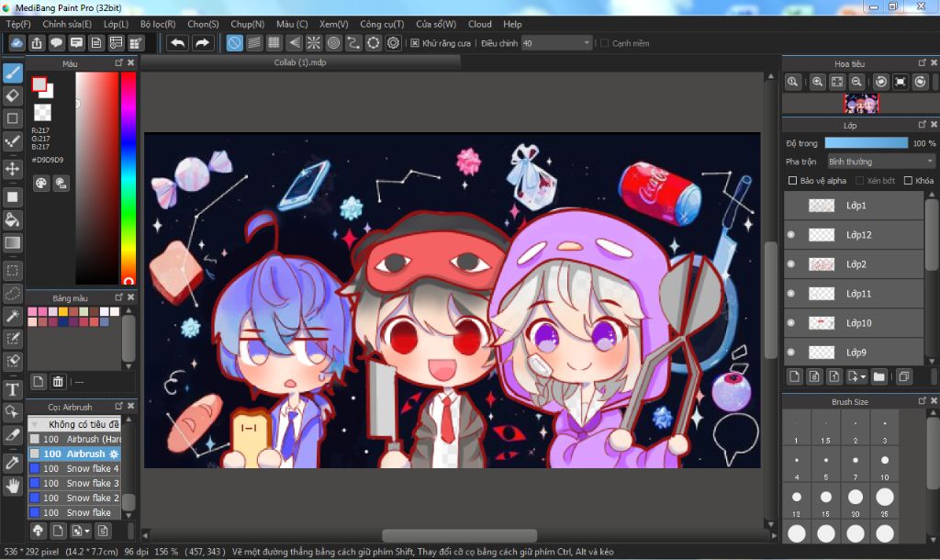Turn off snap with the circle-slash icon
The image size is (940, 560).
[x=234, y=43]
